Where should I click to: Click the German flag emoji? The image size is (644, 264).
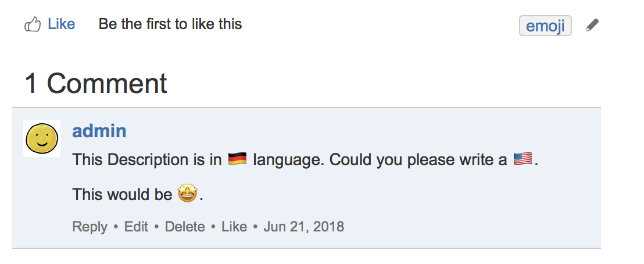(x=237, y=159)
